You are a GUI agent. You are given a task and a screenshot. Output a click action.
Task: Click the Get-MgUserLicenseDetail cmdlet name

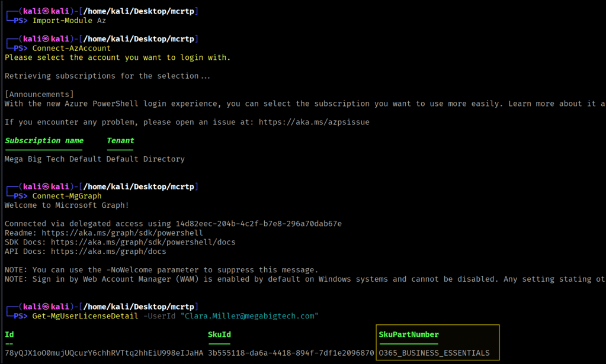coord(85,316)
